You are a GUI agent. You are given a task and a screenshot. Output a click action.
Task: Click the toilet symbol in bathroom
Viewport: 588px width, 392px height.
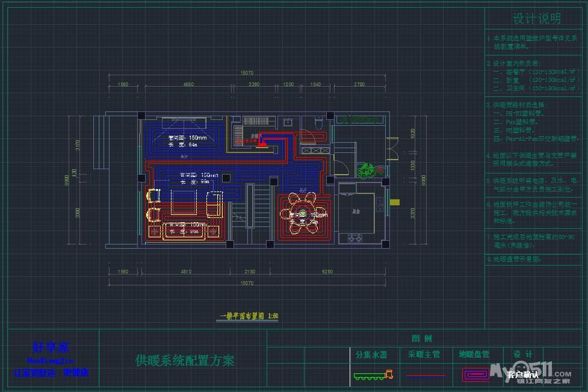(x=320, y=124)
